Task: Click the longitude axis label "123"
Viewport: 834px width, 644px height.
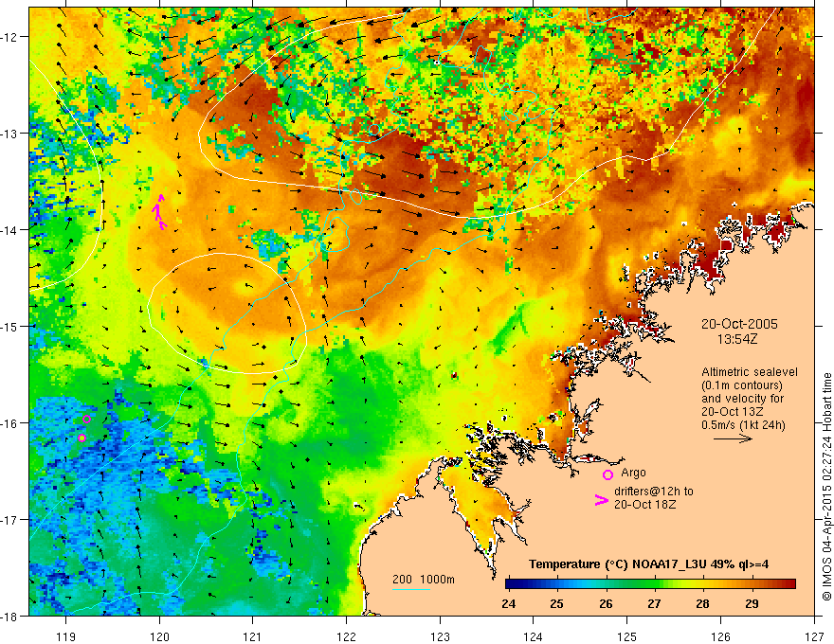Action: (x=440, y=636)
